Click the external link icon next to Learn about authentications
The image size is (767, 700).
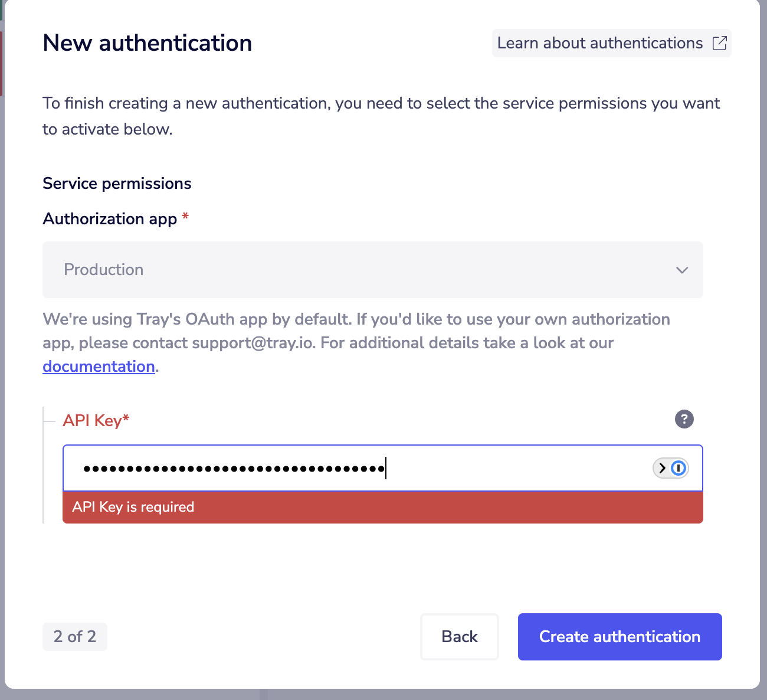tap(720, 42)
